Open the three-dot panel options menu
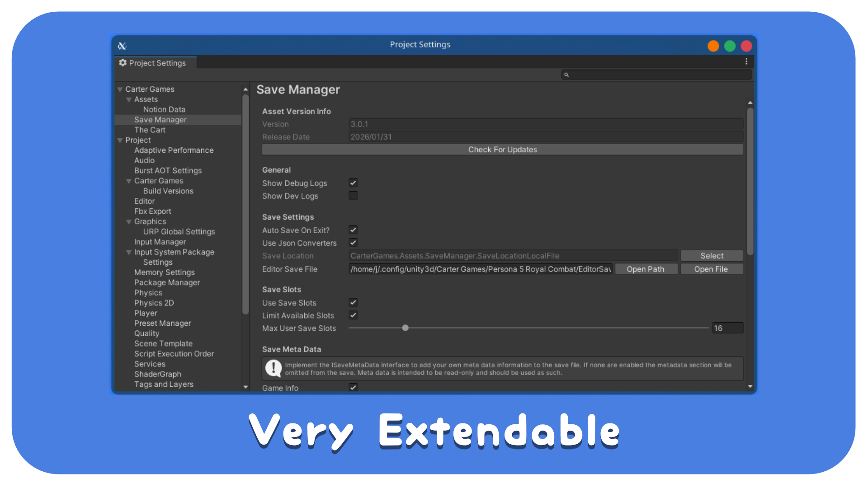This screenshot has height=488, width=868. coord(746,61)
